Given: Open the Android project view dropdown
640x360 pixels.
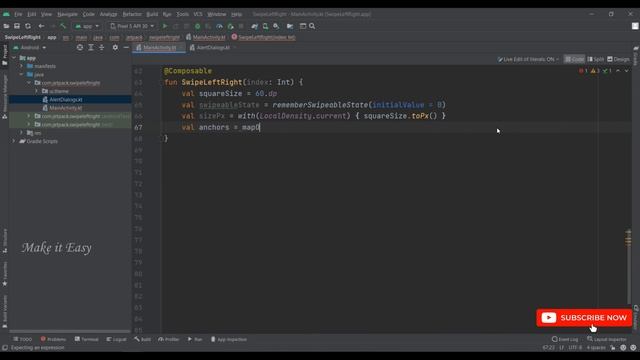Looking at the screenshot, I should tap(30, 48).
